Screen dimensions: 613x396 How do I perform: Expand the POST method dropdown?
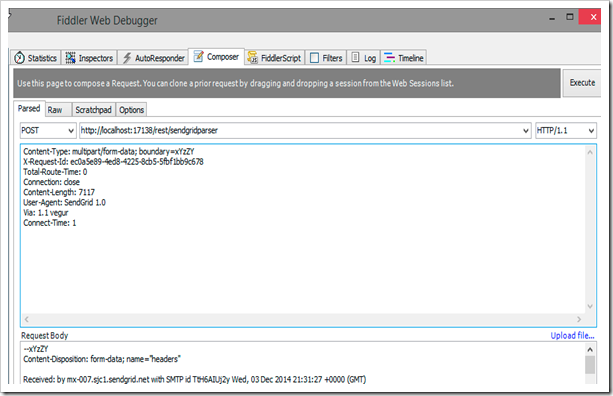pyautogui.click(x=71, y=131)
